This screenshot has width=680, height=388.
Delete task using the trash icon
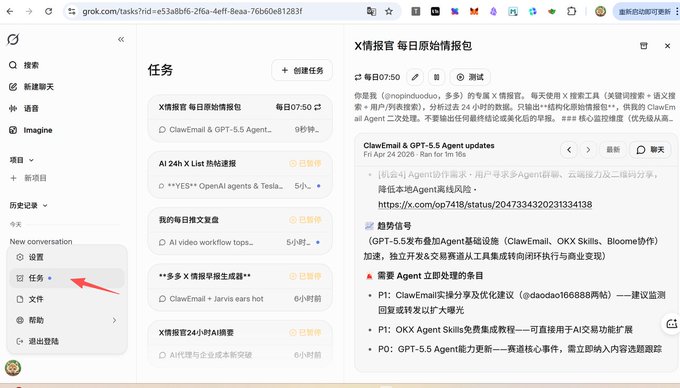tap(644, 46)
